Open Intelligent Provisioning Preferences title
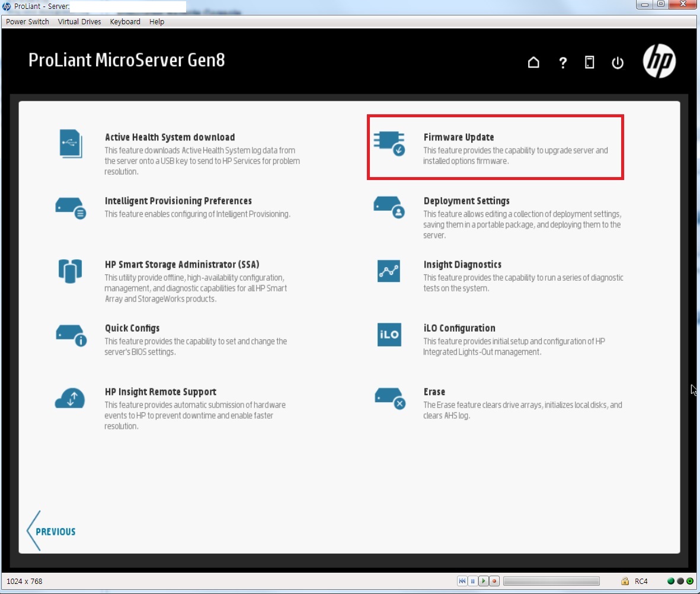Image resolution: width=700 pixels, height=594 pixels. pyautogui.click(x=178, y=201)
